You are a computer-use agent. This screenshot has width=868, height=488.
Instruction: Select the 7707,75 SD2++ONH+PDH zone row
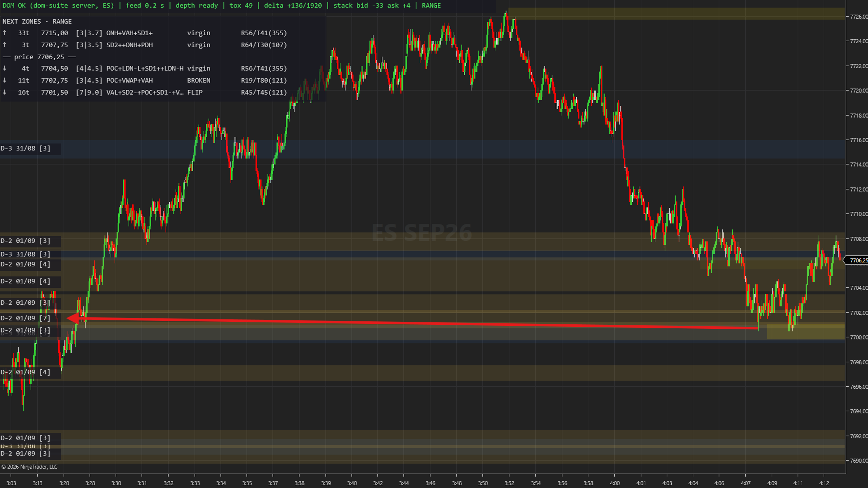pos(145,45)
